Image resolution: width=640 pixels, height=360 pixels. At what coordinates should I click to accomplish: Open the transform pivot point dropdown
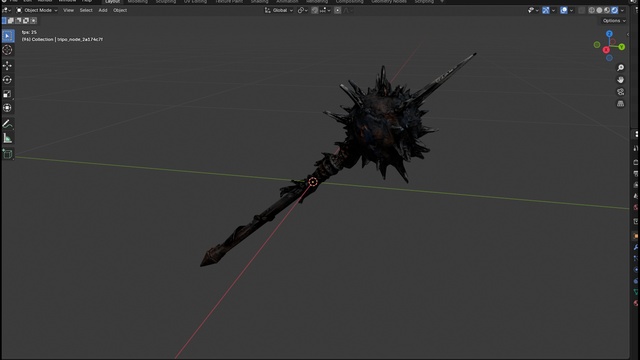(302, 10)
